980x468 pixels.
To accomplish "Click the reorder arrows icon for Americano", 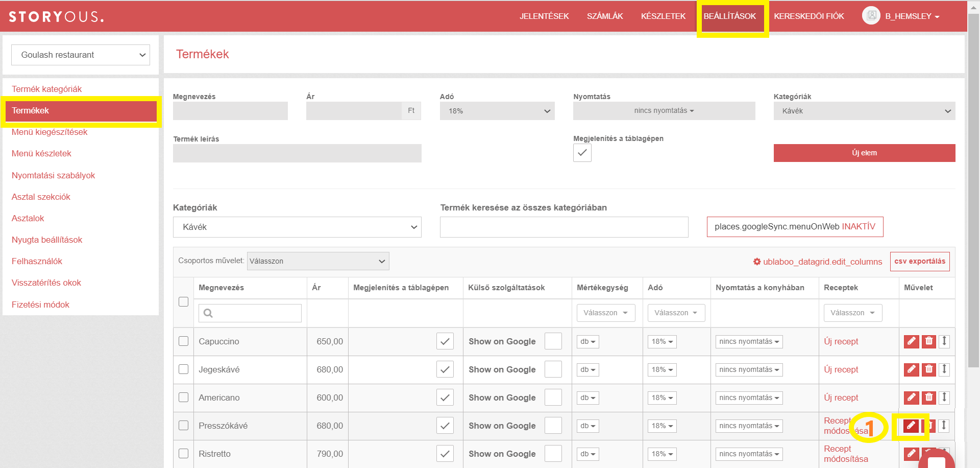I will click(944, 397).
